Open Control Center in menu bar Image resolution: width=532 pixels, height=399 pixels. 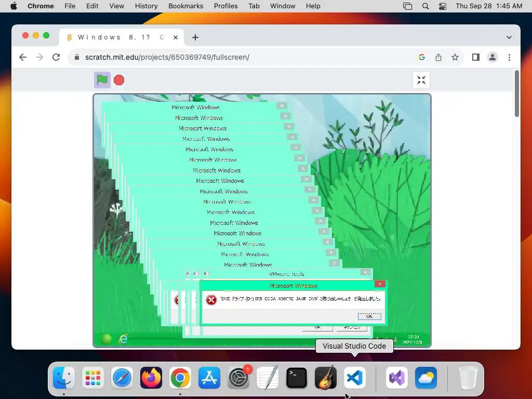443,6
